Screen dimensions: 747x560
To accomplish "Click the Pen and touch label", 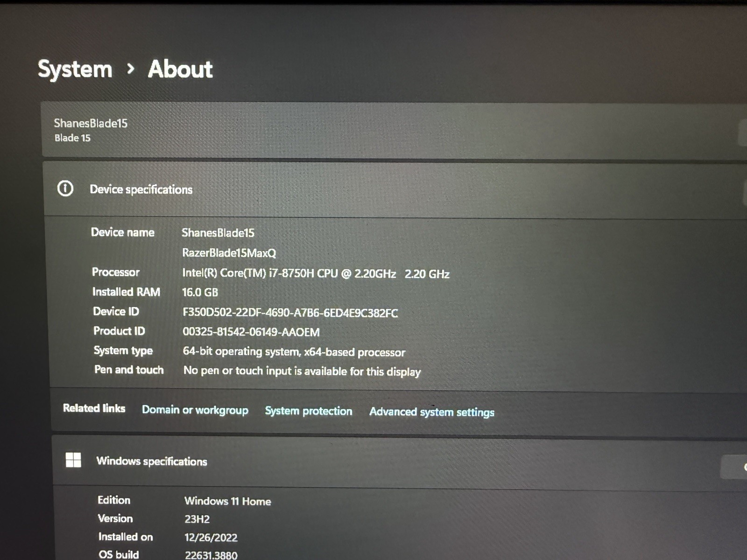I will (x=129, y=370).
